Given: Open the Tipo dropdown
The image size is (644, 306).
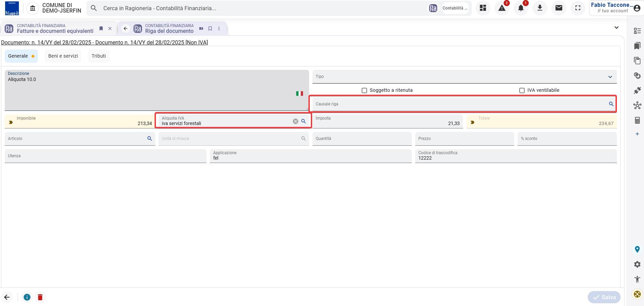Looking at the screenshot, I should click(464, 77).
